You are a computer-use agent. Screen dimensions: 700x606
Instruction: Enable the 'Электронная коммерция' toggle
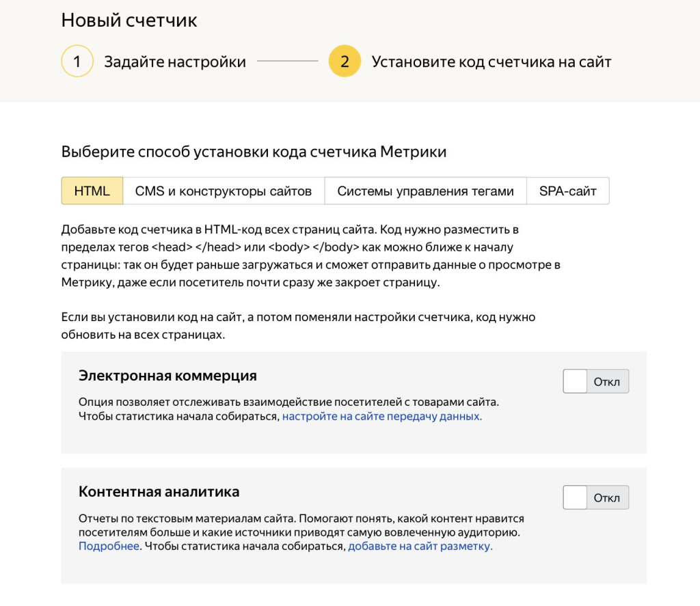(x=595, y=382)
